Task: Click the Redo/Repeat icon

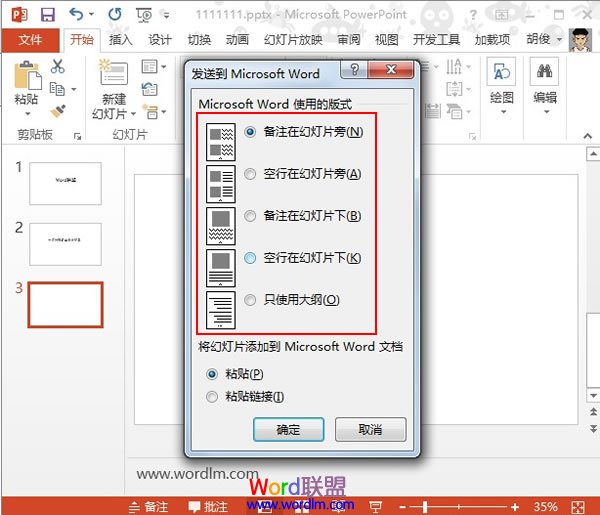Action: pos(115,14)
